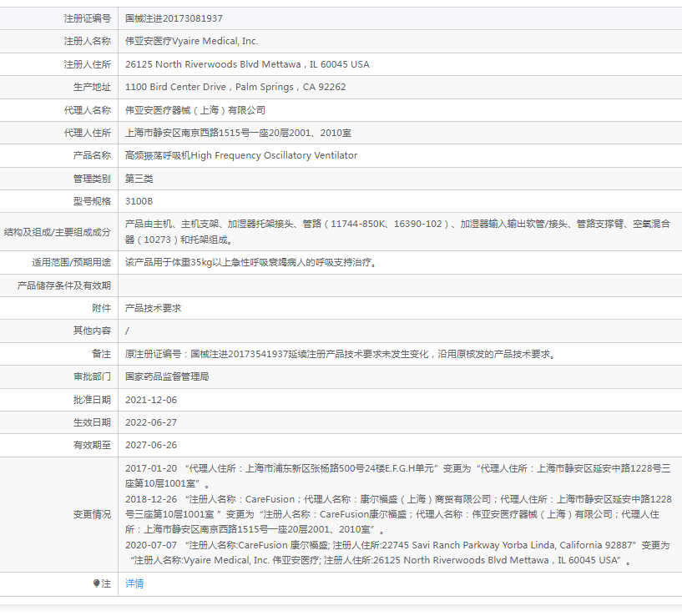
Task: Click the 型号规格 label
Action: [x=92, y=201]
